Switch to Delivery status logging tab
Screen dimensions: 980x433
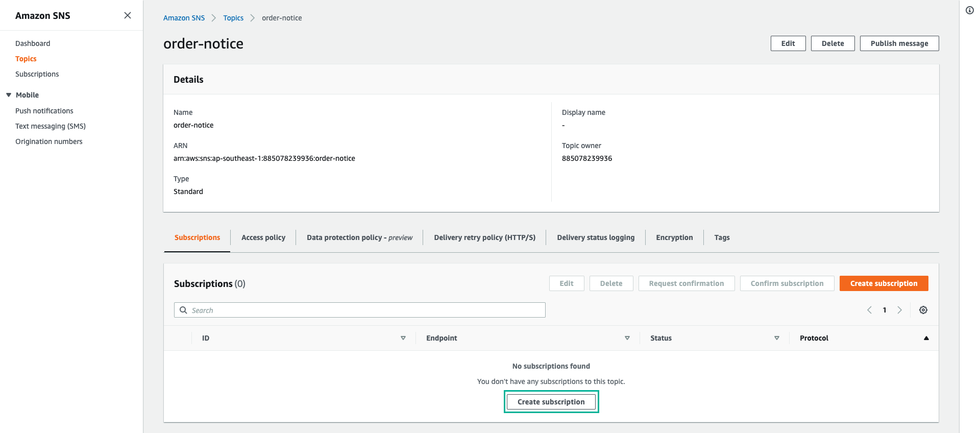[596, 237]
